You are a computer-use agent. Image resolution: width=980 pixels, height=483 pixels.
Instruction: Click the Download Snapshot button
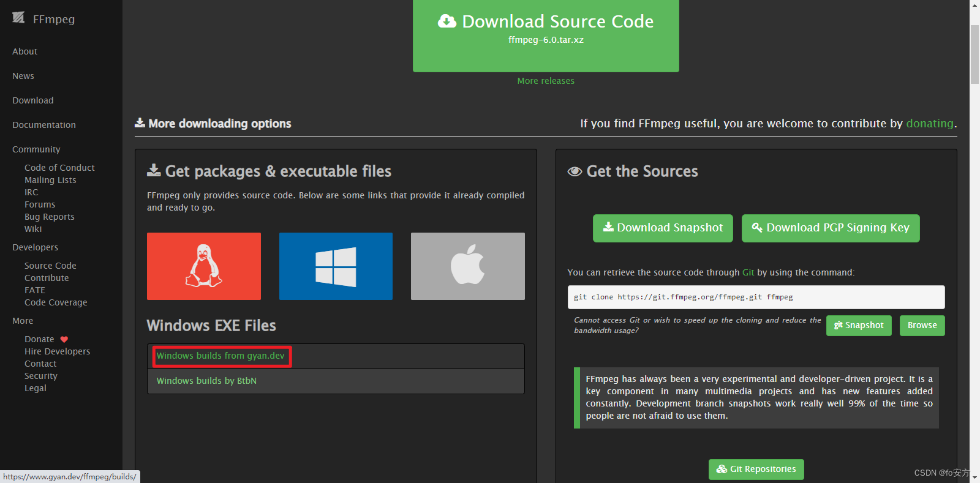(663, 228)
